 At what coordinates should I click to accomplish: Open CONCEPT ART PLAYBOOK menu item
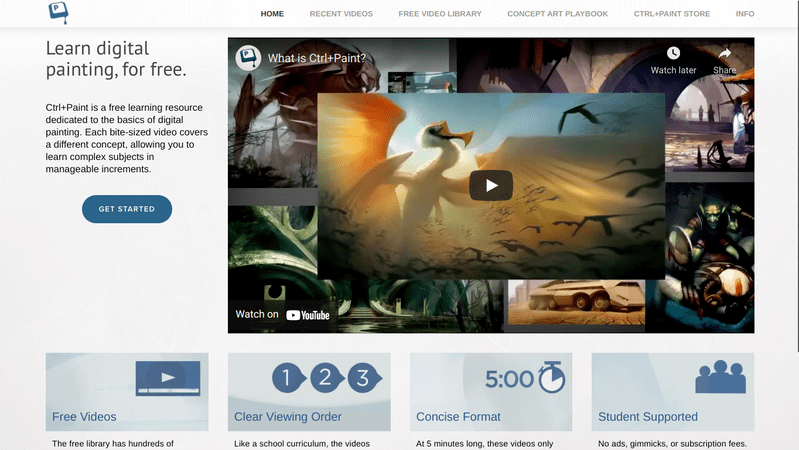click(x=557, y=14)
